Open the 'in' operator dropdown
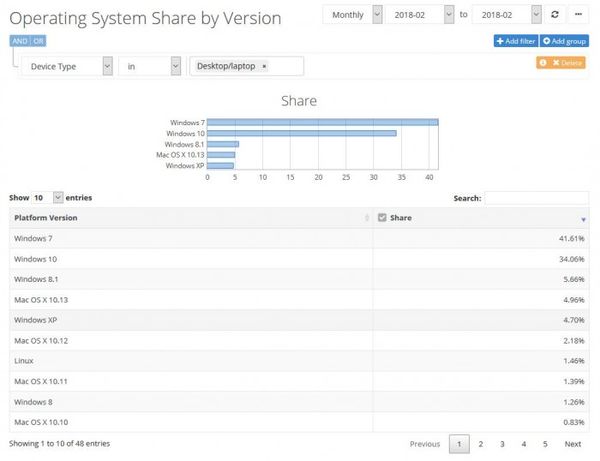The image size is (600, 461). tap(149, 66)
